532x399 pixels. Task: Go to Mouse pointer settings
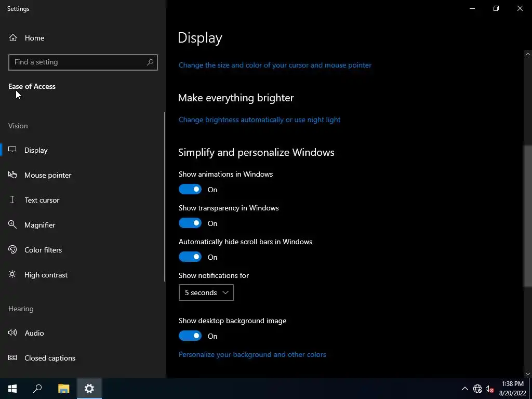click(83, 175)
